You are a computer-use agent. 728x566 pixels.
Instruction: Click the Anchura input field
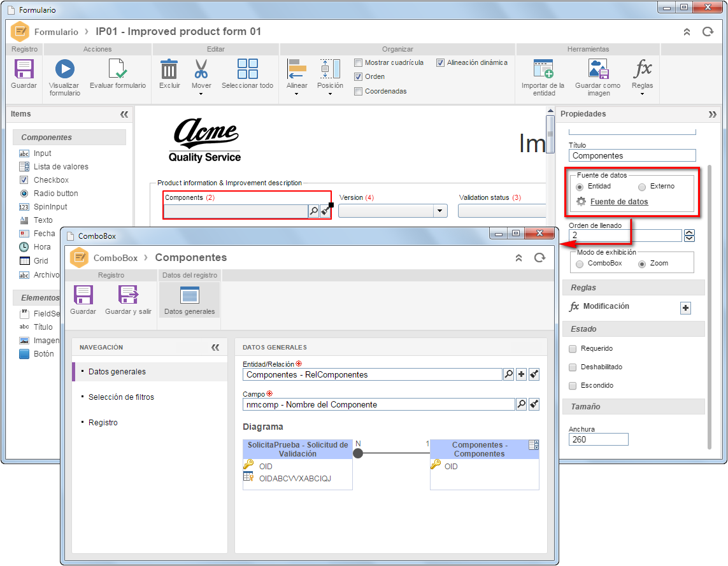point(598,439)
